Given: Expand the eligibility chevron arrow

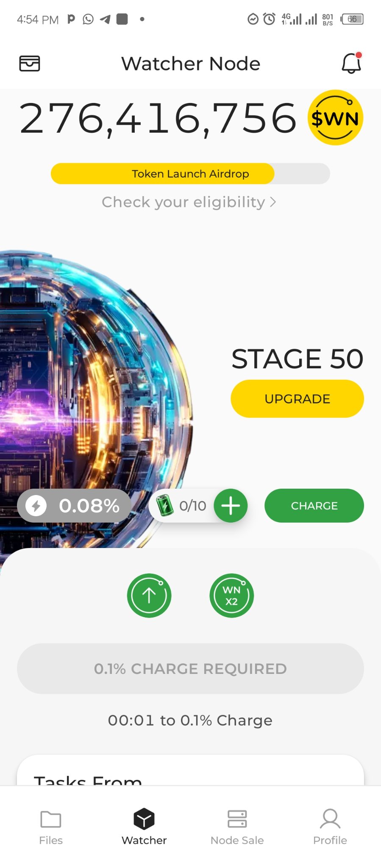Looking at the screenshot, I should click(x=273, y=202).
